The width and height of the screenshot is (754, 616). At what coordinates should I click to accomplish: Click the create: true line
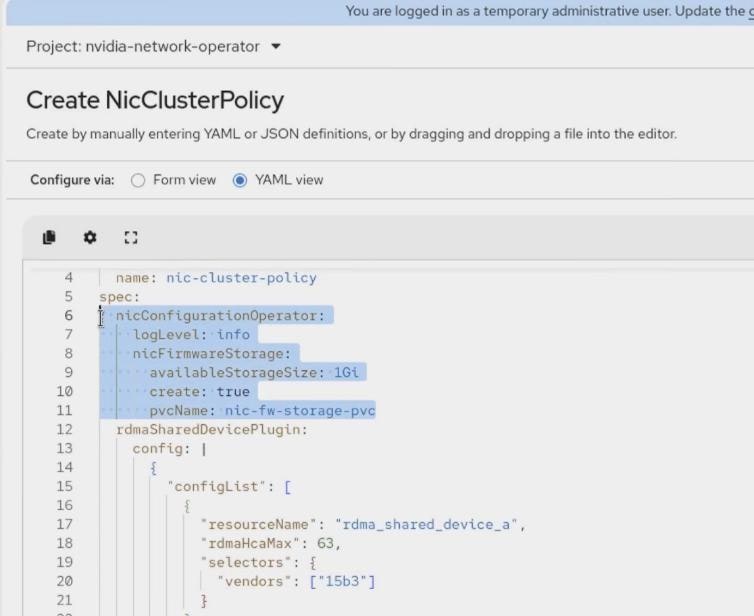[x=200, y=391]
